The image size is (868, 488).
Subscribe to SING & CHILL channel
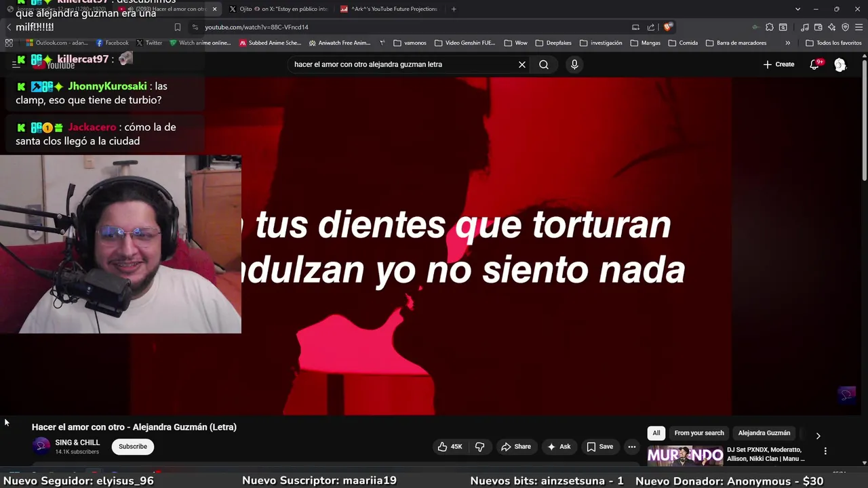coord(133,447)
